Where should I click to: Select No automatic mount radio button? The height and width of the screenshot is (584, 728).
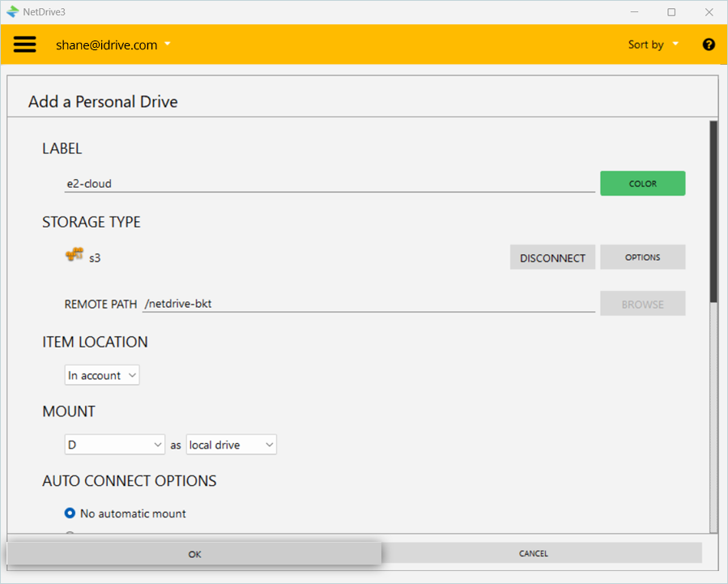pyautogui.click(x=70, y=514)
